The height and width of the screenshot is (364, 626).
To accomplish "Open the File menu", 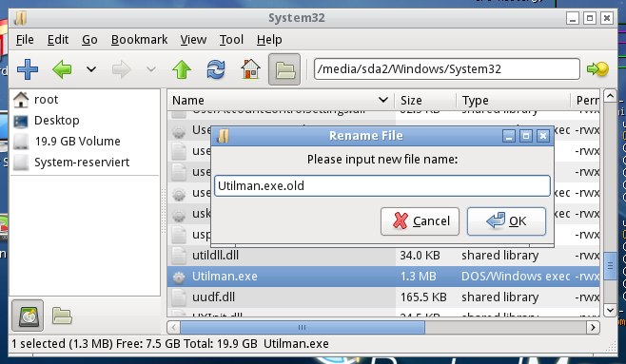I will coord(25,40).
